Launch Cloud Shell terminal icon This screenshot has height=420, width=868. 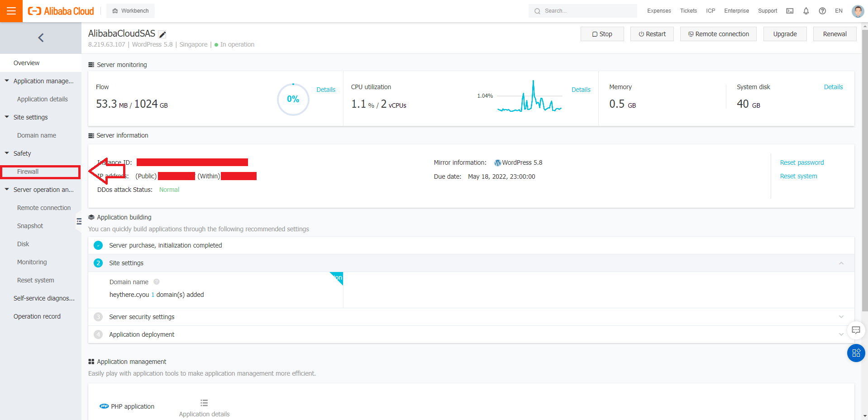[x=790, y=11]
